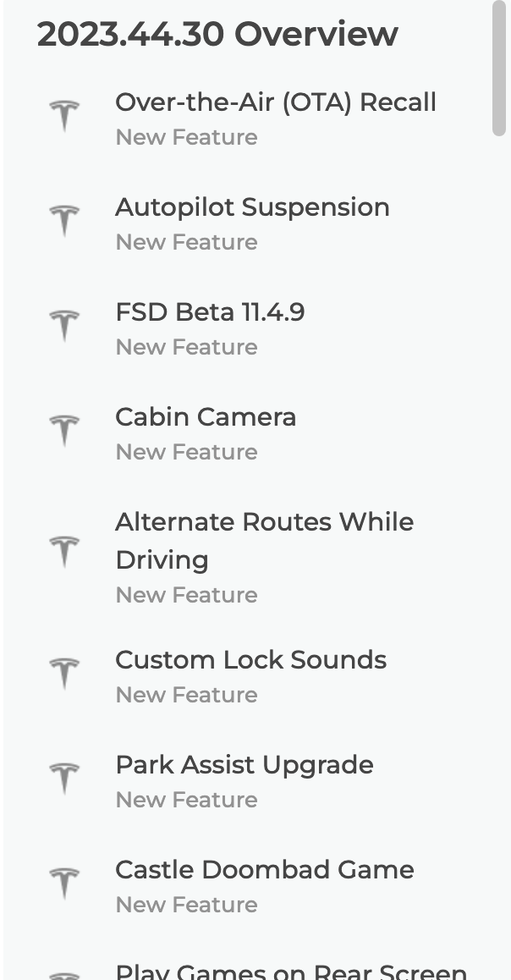Click the Tesla icon next to FSD Beta 11.4.9
This screenshot has width=511, height=980.
[64, 326]
